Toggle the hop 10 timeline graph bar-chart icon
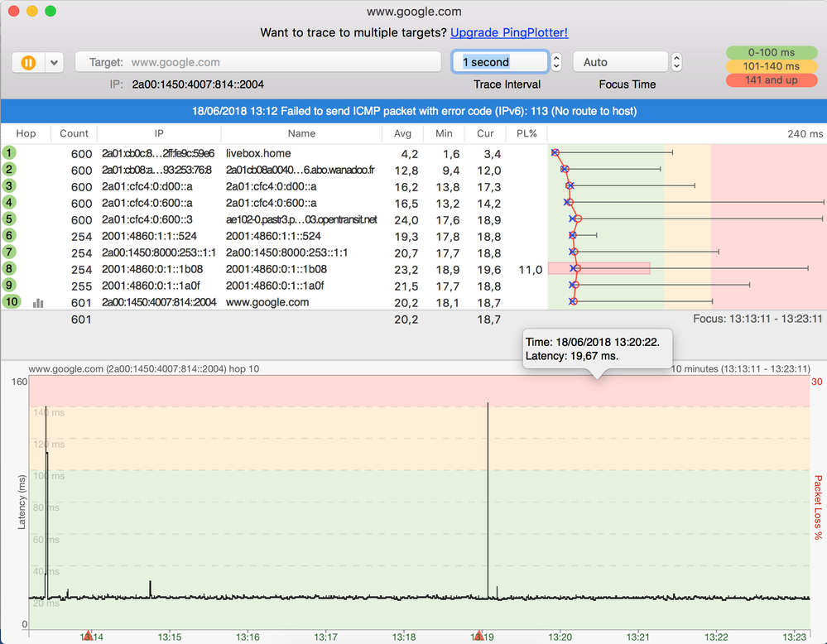Viewport: 827px width, 644px height. (38, 303)
